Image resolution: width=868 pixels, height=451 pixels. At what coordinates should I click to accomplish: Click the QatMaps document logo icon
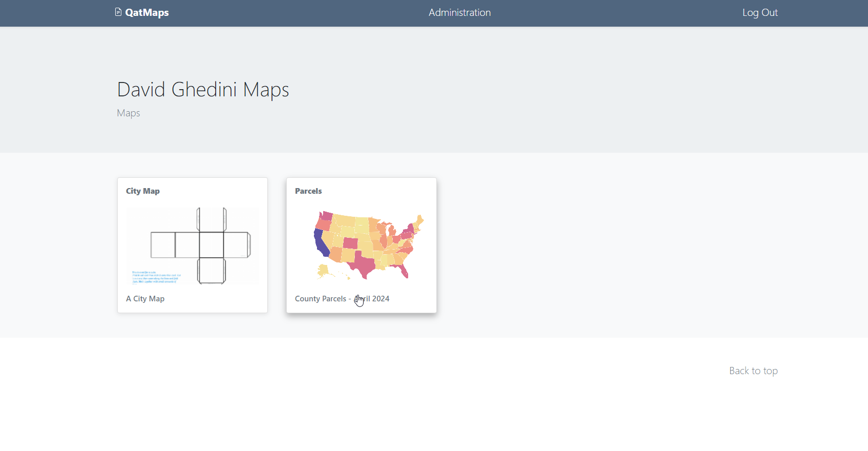[118, 12]
